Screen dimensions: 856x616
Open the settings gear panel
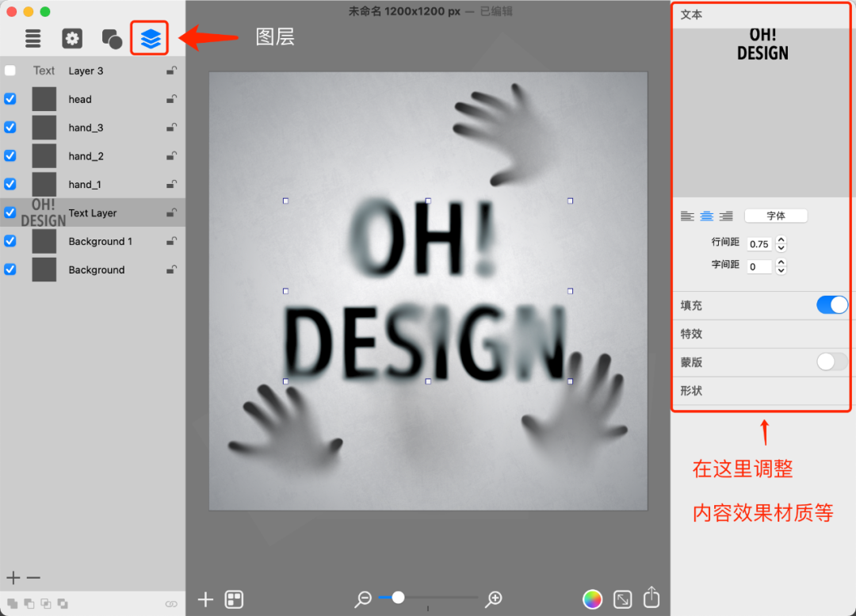tap(72, 38)
